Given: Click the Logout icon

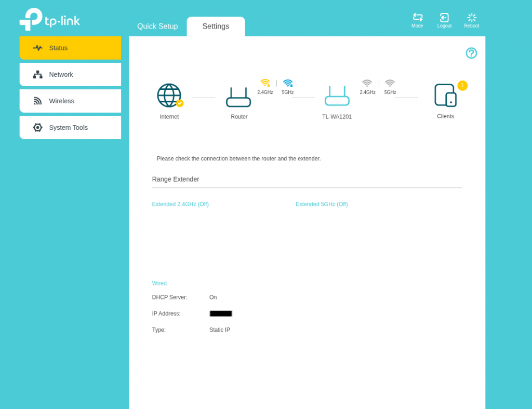Looking at the screenshot, I should [x=444, y=18].
